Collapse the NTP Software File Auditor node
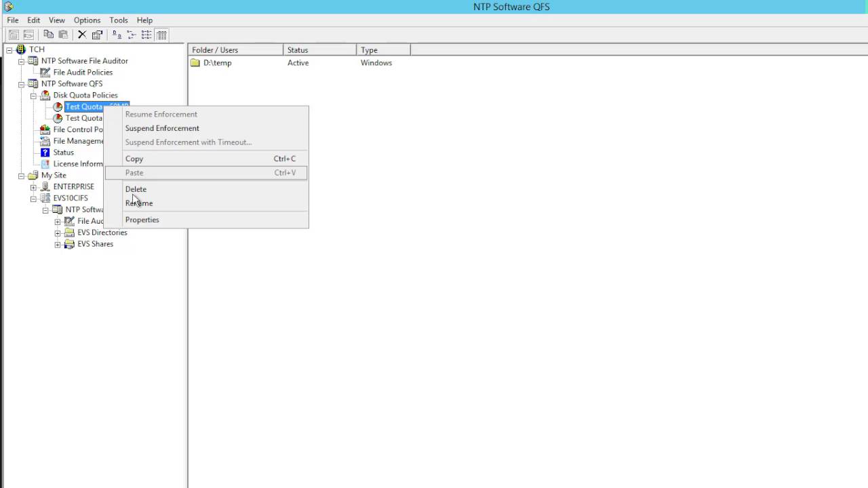This screenshot has height=488, width=868. (x=21, y=61)
